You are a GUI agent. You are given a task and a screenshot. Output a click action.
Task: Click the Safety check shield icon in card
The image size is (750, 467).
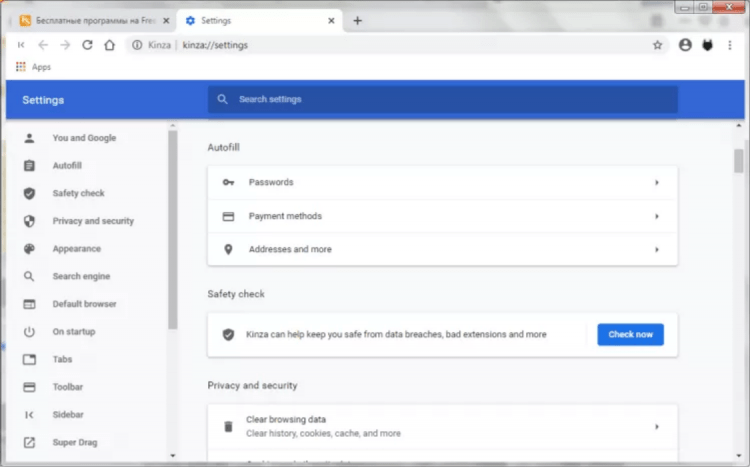(228, 334)
